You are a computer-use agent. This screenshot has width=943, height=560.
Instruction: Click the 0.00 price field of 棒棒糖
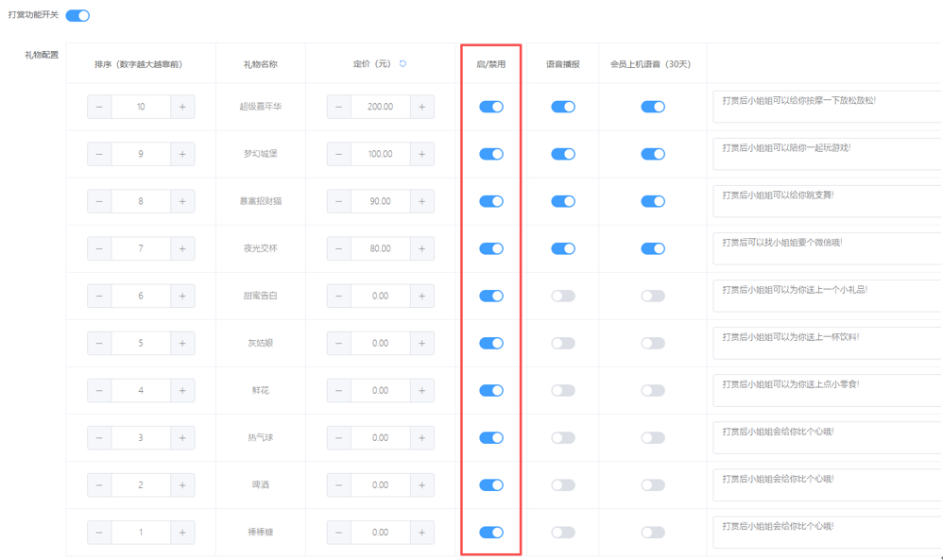pyautogui.click(x=381, y=533)
